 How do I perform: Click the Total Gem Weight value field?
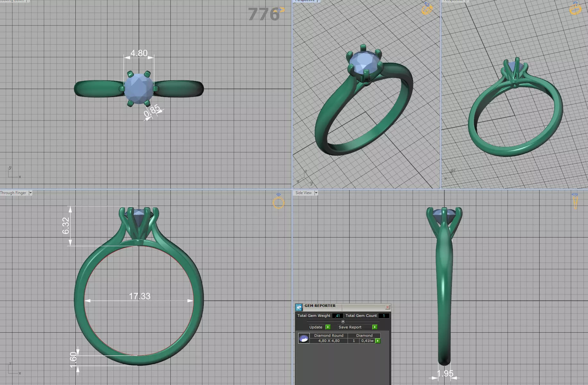tap(338, 316)
